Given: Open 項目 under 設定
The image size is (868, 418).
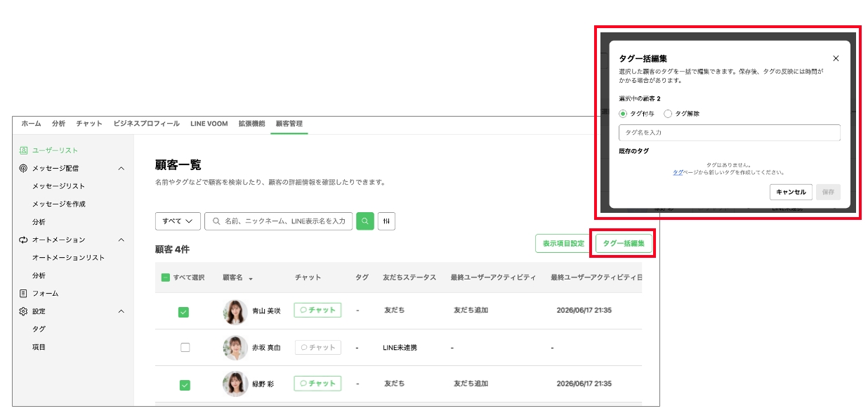Looking at the screenshot, I should tap(39, 347).
